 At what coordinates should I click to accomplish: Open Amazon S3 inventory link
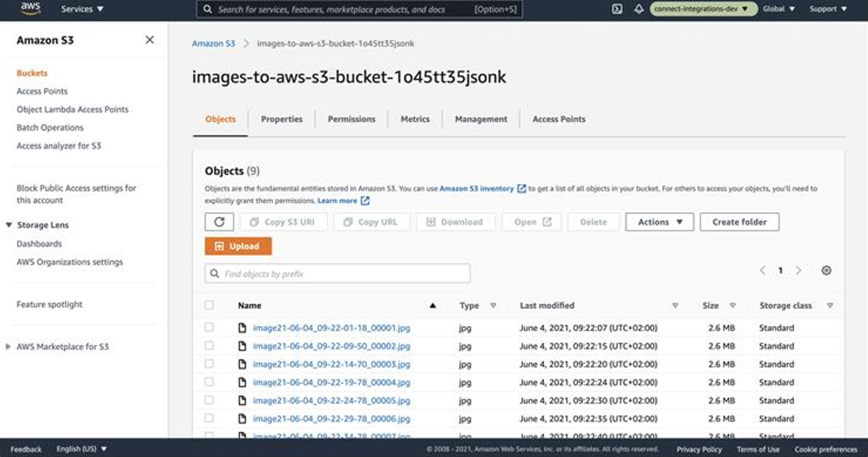click(x=476, y=189)
